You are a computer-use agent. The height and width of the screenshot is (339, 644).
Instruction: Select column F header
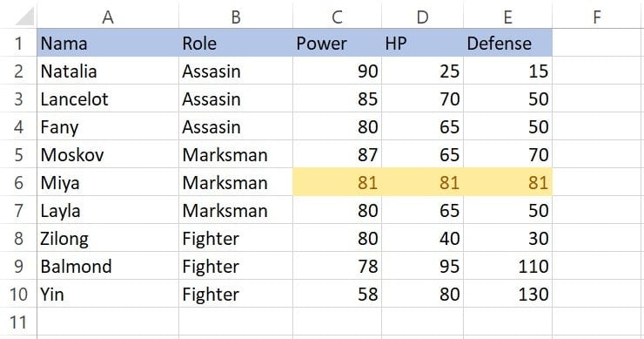(598, 16)
